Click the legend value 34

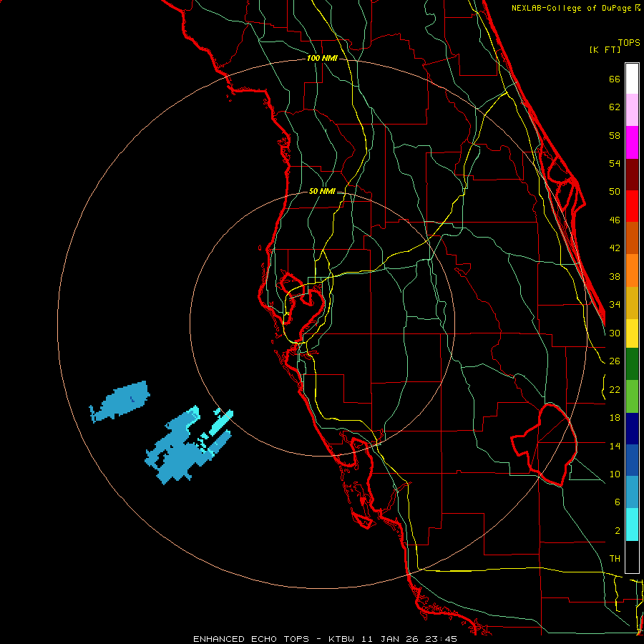pyautogui.click(x=615, y=305)
